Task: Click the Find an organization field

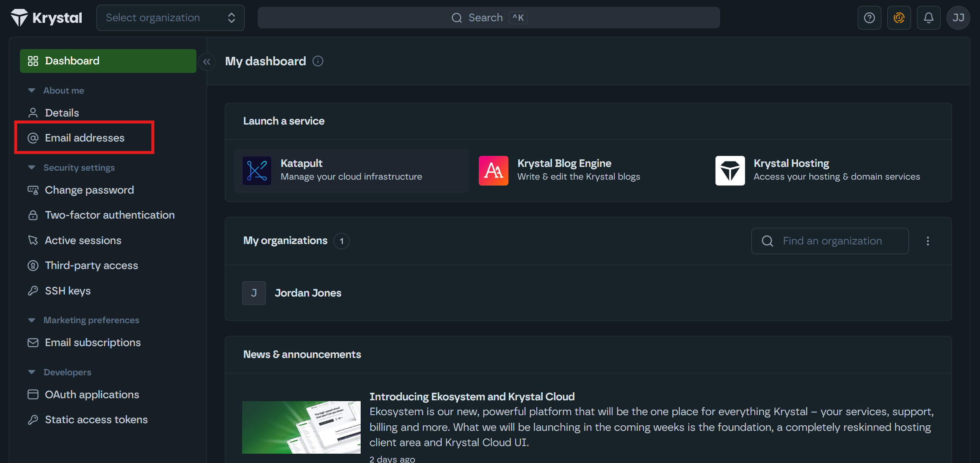Action: [832, 241]
